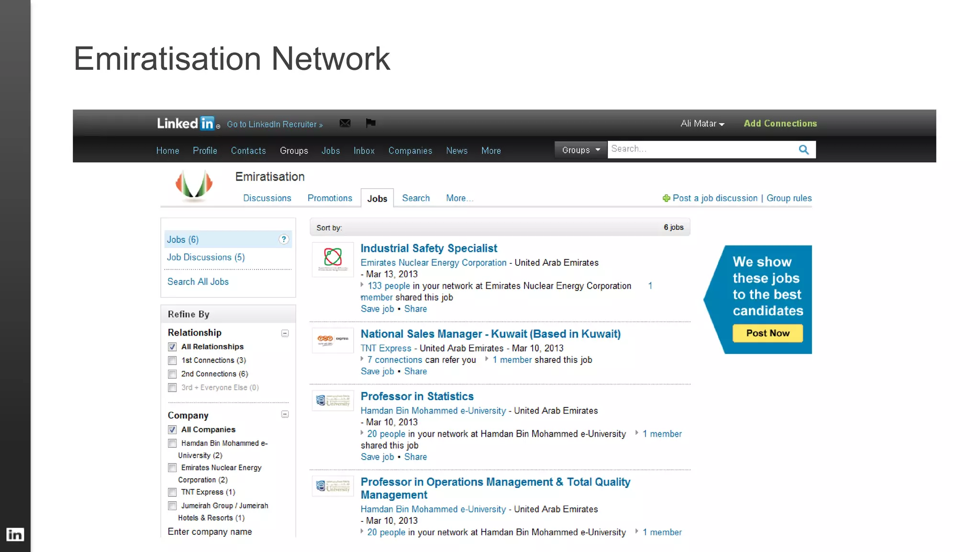Open Companies in navigation bar
The image size is (980, 552).
(410, 150)
